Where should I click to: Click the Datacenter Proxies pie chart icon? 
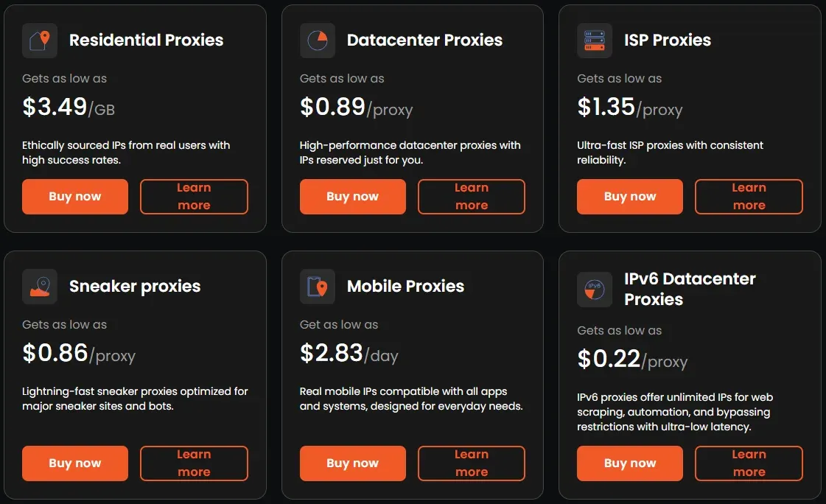[317, 41]
